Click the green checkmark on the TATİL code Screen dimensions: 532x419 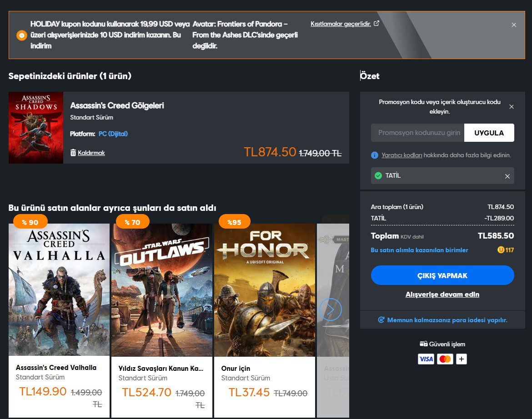point(379,176)
